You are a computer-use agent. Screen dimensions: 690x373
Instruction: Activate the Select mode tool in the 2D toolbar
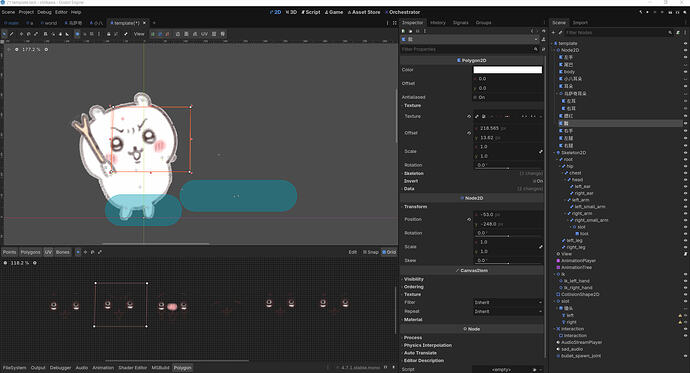pyautogui.click(x=4, y=34)
